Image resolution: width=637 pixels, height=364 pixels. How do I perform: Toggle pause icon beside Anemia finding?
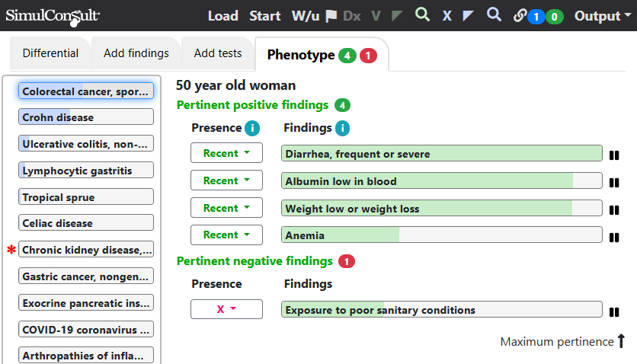[x=614, y=238]
